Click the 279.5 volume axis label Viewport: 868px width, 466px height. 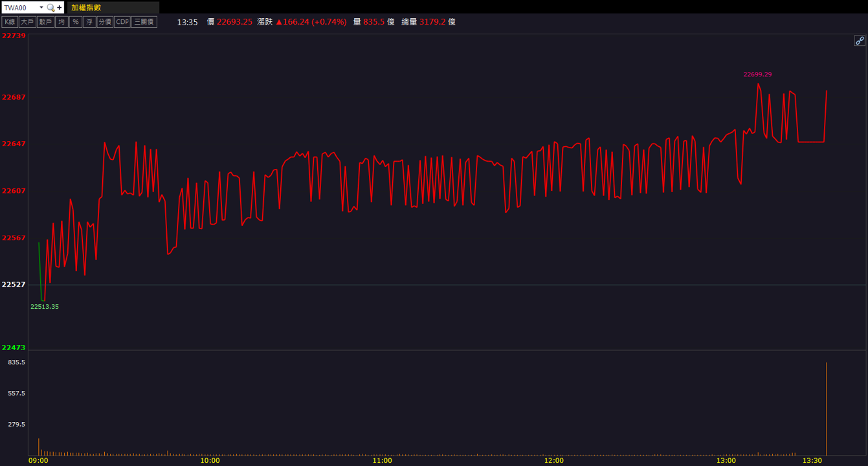coord(17,425)
